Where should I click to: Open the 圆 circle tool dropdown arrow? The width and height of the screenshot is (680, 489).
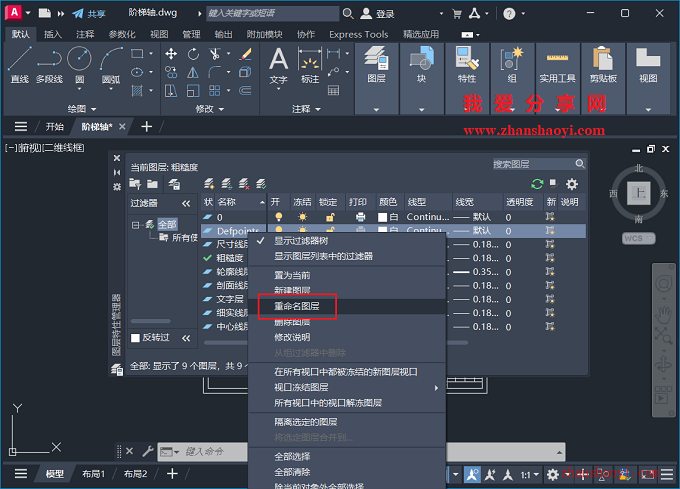pos(79,89)
